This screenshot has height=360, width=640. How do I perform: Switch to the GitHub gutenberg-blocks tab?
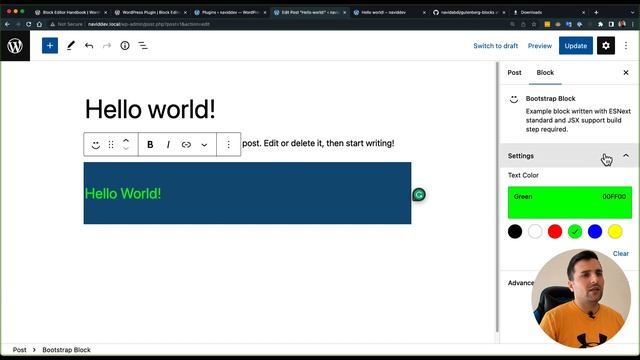(468, 13)
